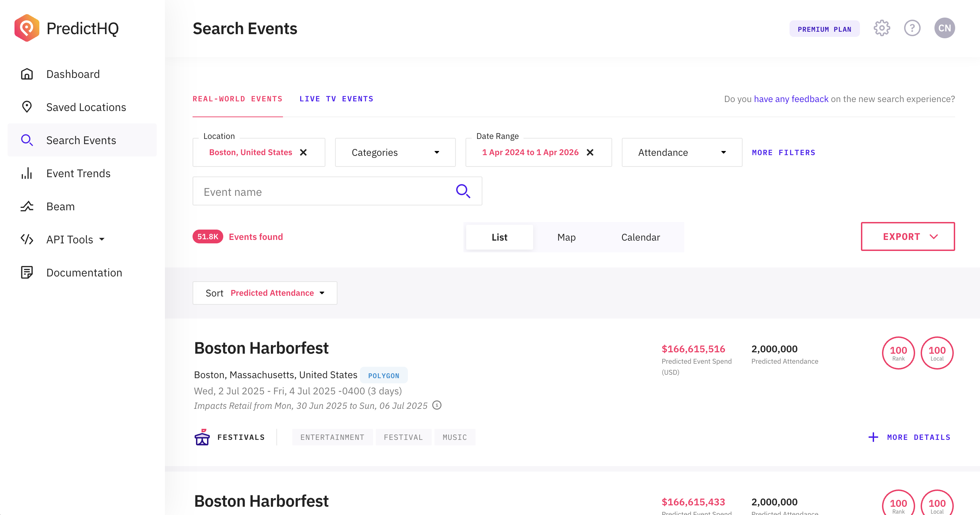Switch results to Calendar view

tap(640, 237)
